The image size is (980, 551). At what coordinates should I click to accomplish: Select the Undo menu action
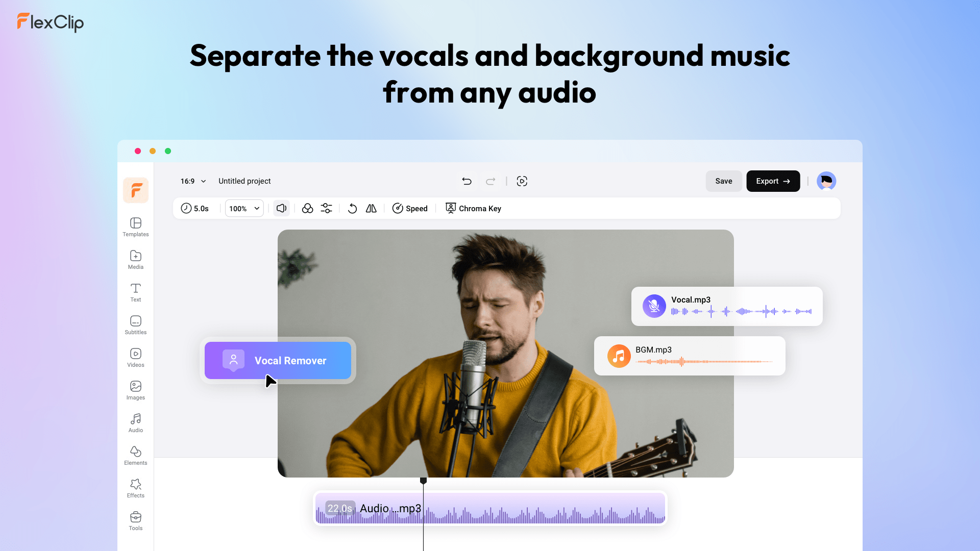467,181
